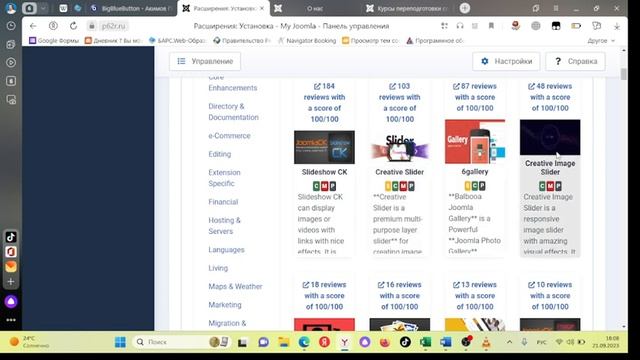Screen dimensions: 640x360
Task: Open the Справка help button
Action: pyautogui.click(x=576, y=61)
